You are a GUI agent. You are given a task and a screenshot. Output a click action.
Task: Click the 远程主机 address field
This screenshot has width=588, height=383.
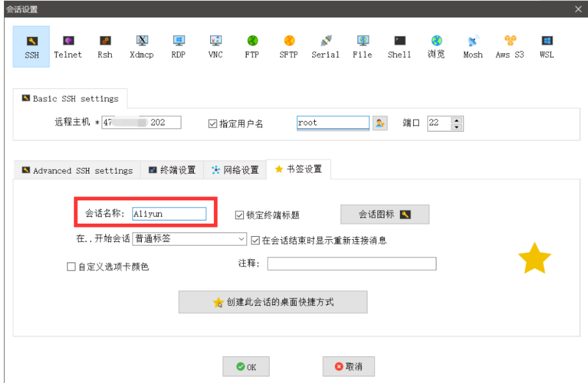(x=141, y=122)
